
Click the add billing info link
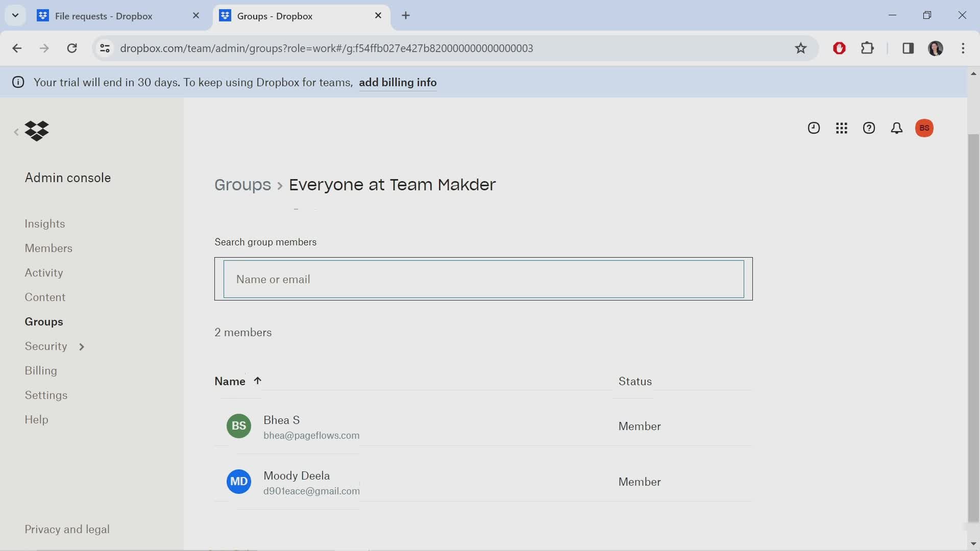click(x=398, y=82)
